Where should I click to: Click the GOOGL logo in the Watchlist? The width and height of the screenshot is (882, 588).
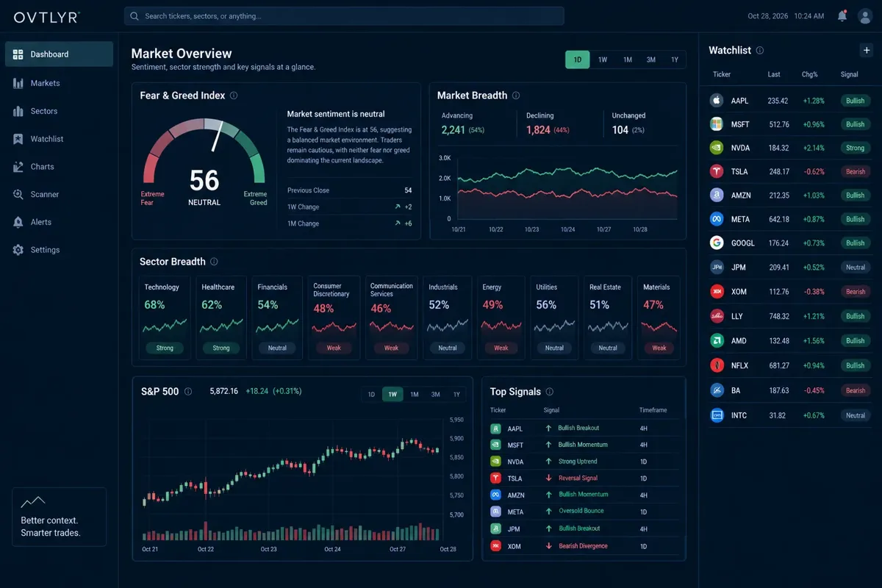pos(717,243)
